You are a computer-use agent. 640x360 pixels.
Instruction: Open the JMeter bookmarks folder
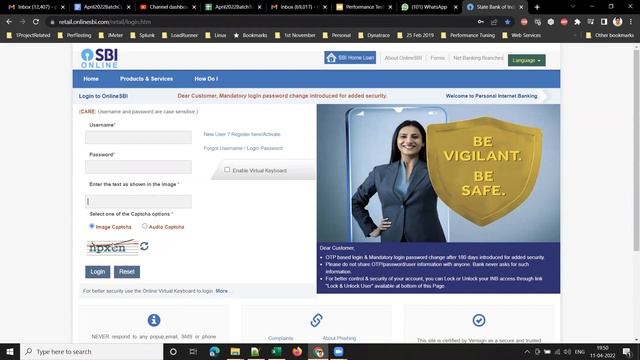click(111, 35)
